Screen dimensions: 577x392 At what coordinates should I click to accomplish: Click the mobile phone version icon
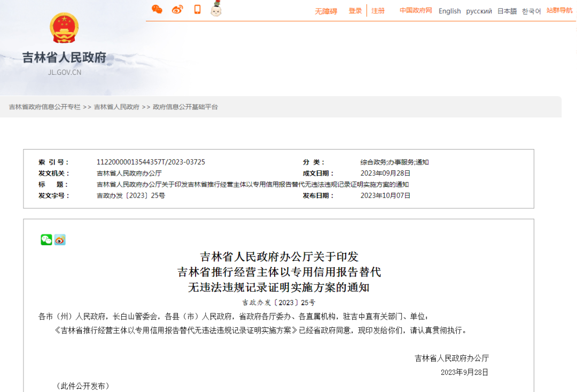pos(197,9)
